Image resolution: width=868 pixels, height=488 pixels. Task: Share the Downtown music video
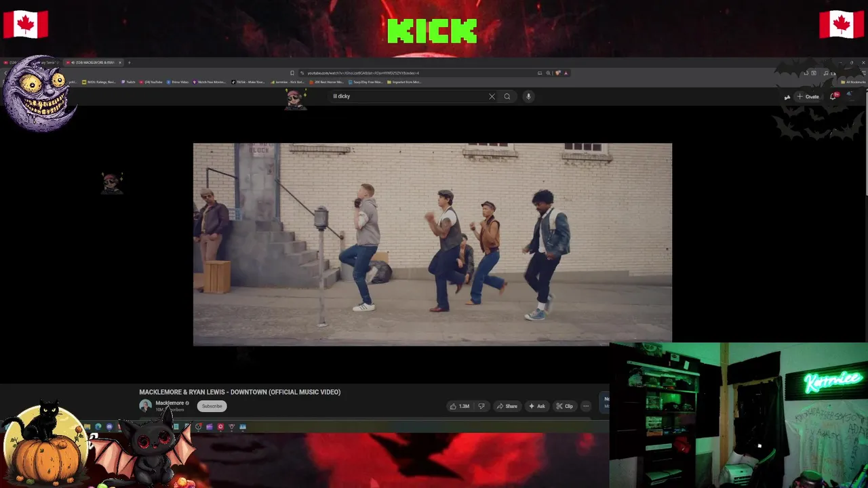click(507, 406)
